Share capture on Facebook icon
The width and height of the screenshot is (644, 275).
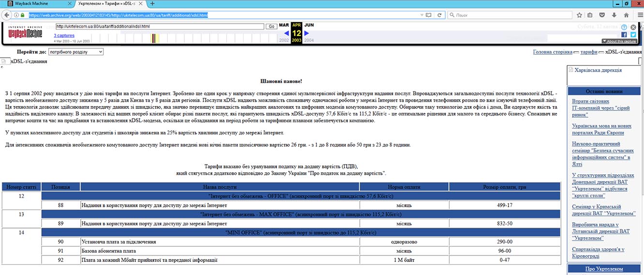coord(624,35)
